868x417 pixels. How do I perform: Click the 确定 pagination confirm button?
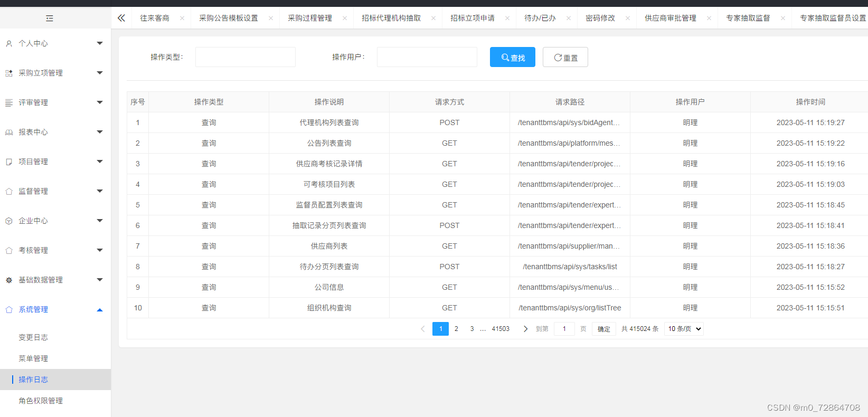coord(604,329)
